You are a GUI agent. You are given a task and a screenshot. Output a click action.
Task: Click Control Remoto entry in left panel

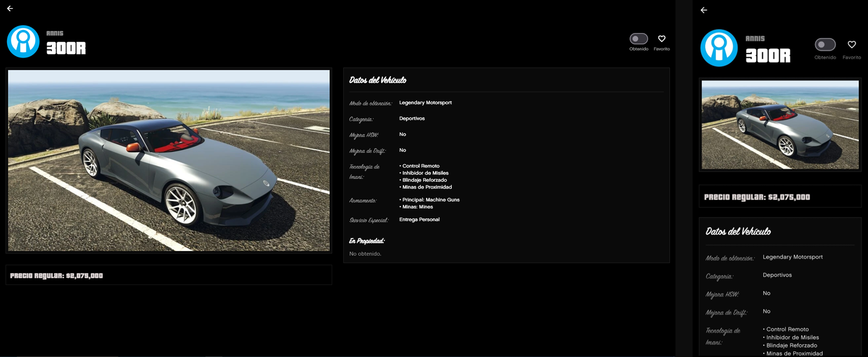419,166
